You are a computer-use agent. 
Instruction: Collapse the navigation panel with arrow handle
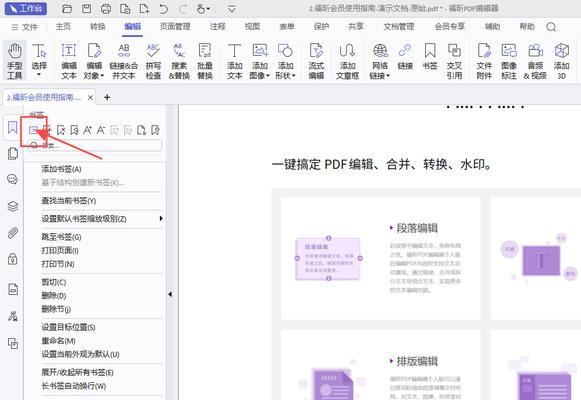170,294
